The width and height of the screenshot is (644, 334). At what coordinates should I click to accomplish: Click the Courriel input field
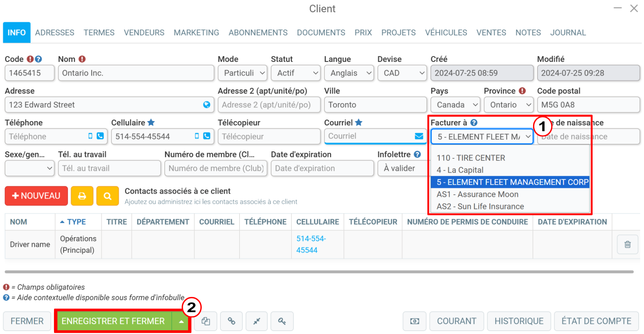pyautogui.click(x=369, y=136)
